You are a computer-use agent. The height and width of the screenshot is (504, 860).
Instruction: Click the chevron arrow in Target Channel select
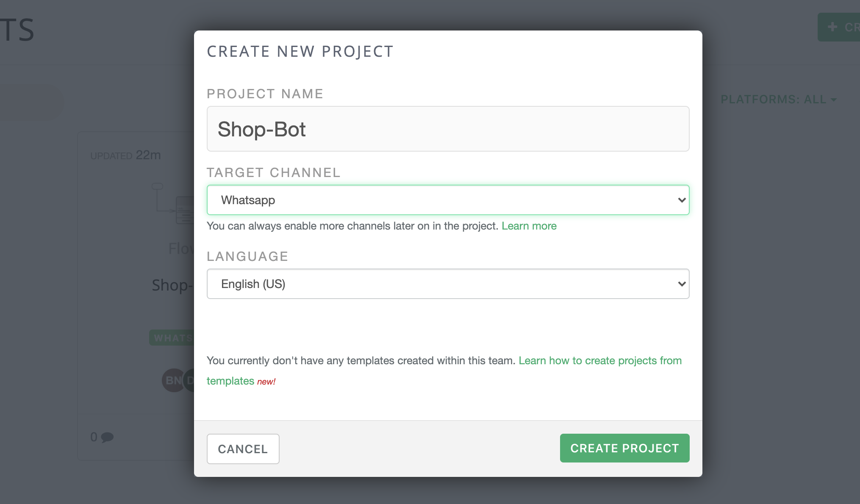click(681, 200)
